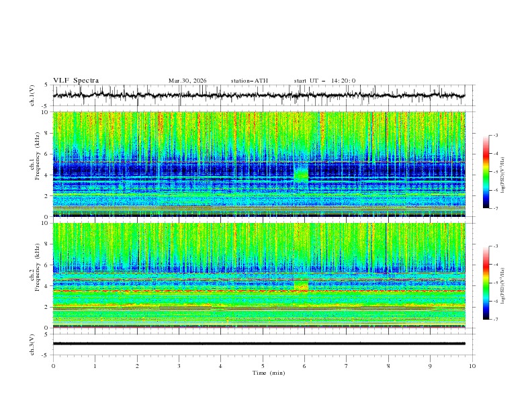Select the "ch.1(V)" axis label
This screenshot has height=411, width=532.
(32, 95)
